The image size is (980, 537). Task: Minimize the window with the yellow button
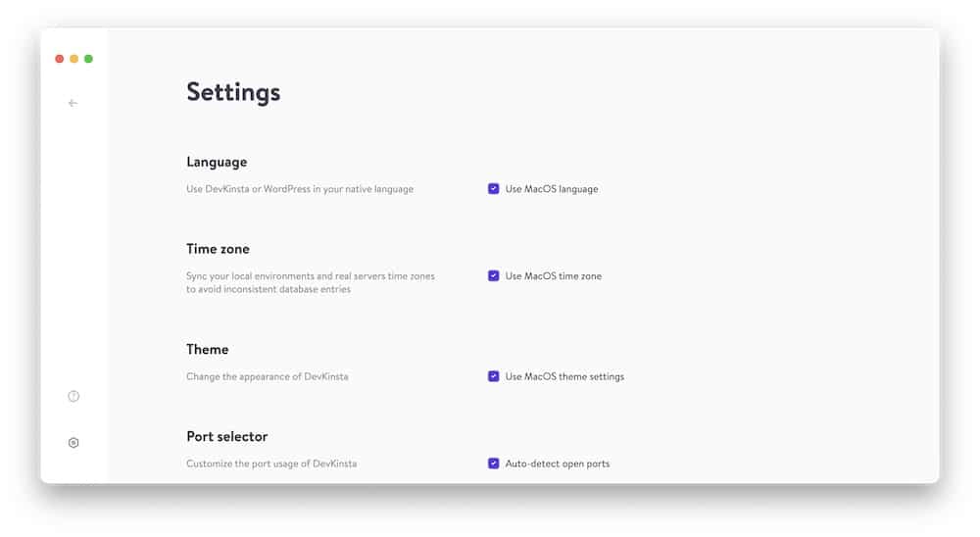(73, 59)
